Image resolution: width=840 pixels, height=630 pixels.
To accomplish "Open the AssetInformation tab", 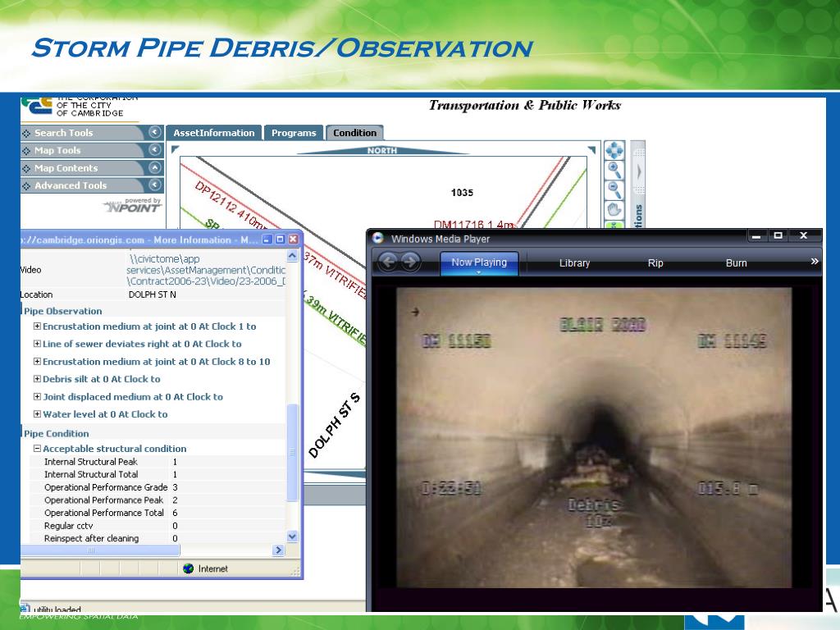I will (x=214, y=133).
